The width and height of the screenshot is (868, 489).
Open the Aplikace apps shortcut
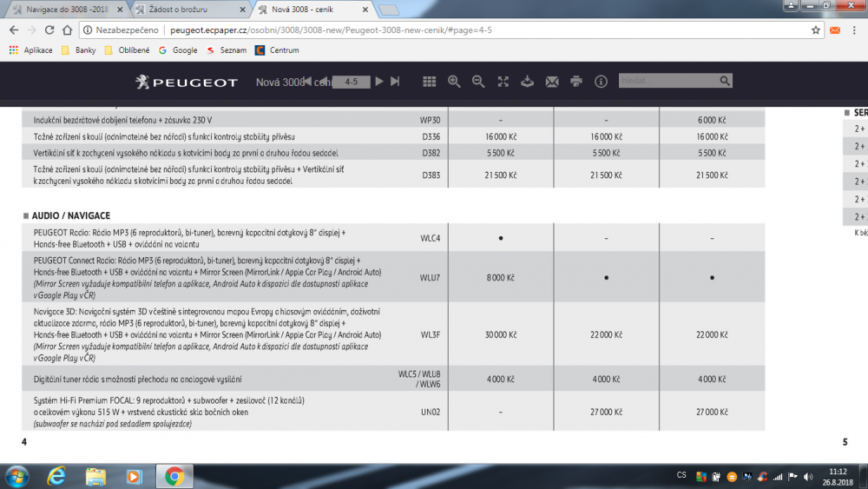point(31,50)
